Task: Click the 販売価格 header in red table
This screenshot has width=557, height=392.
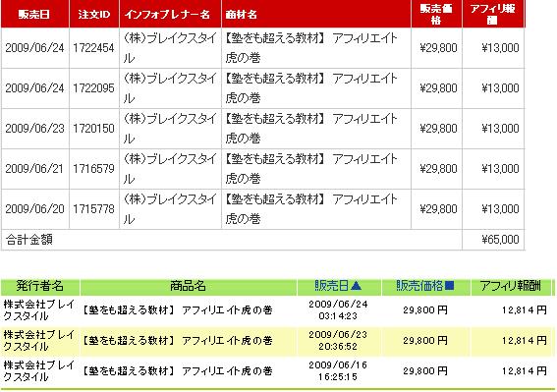Action: point(436,14)
